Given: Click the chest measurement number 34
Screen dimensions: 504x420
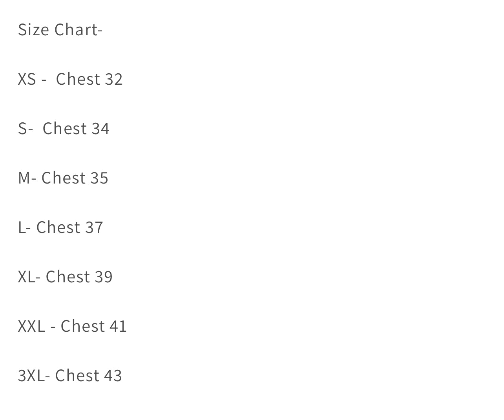Looking at the screenshot, I should (100, 129).
